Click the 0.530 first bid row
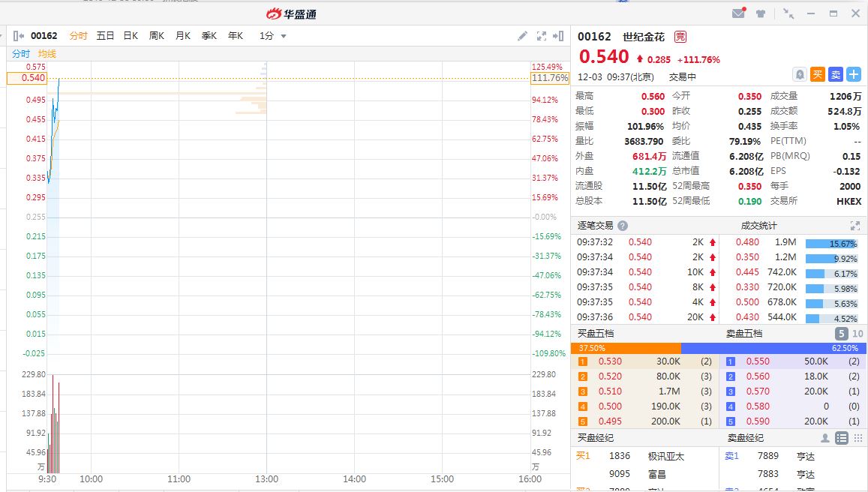Viewport: 868px width, 492px height. [645, 361]
